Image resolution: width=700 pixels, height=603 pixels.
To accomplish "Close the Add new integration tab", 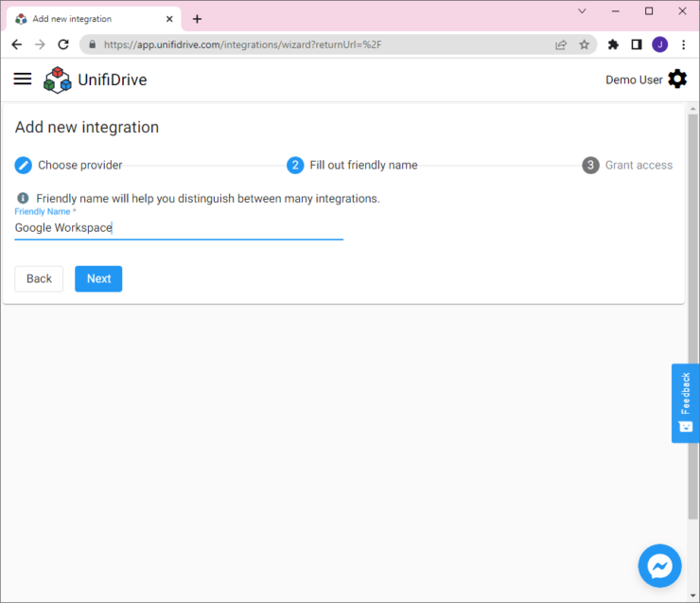I will pos(169,19).
